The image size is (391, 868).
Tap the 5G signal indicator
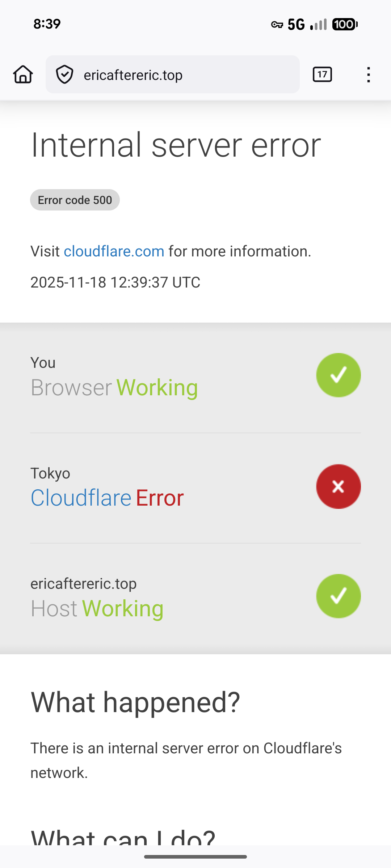(296, 25)
